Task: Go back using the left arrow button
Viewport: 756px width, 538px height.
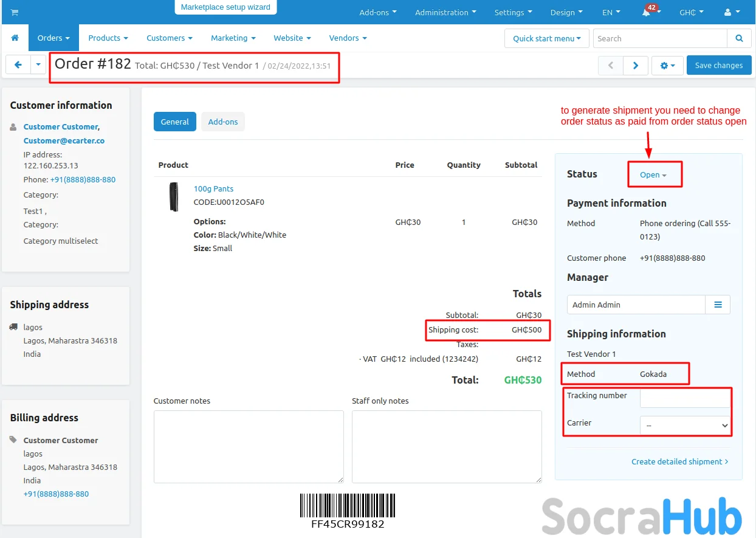Action: 18,64
